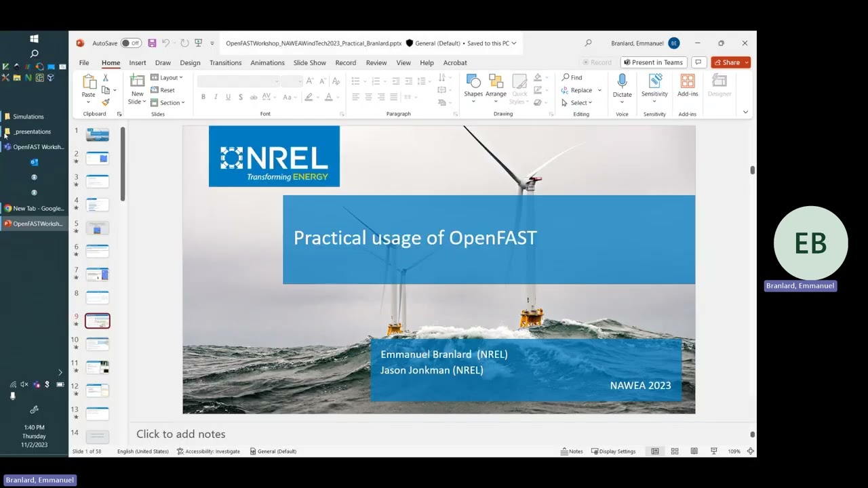Open Display Settings in the status bar
Image resolution: width=868 pixels, height=488 pixels.
(x=614, y=451)
